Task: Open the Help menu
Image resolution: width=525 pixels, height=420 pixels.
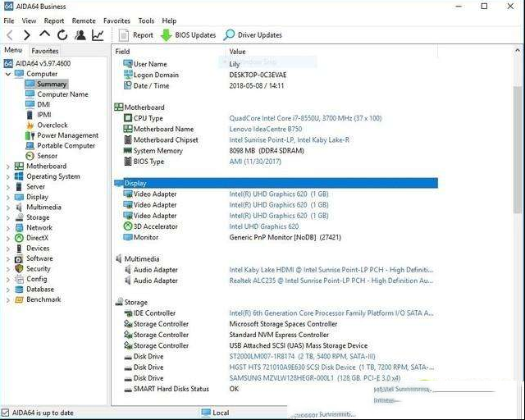Action: pos(169,21)
